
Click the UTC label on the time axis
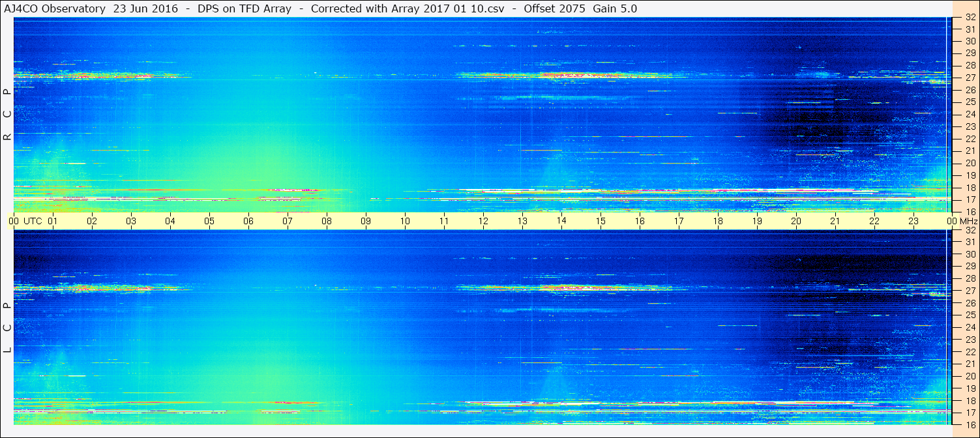pyautogui.click(x=33, y=221)
